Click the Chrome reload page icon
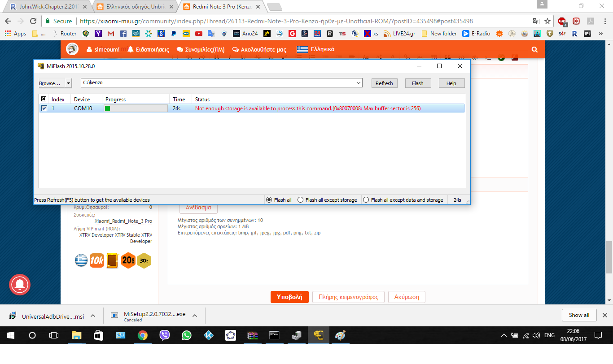 (33, 21)
